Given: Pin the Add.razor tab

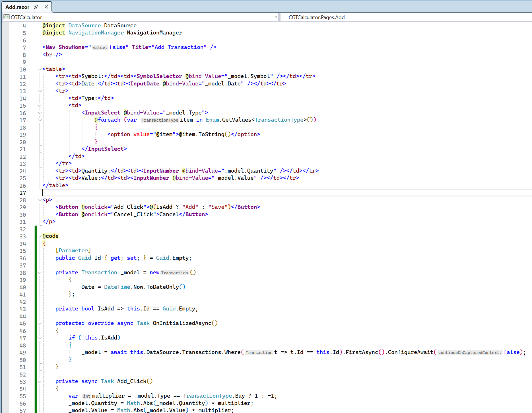Looking at the screenshot, I should pos(36,7).
